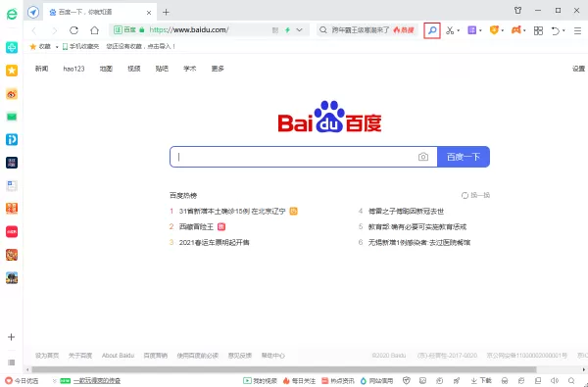Close the Baidu tab
The image size is (588, 387).
point(149,13)
